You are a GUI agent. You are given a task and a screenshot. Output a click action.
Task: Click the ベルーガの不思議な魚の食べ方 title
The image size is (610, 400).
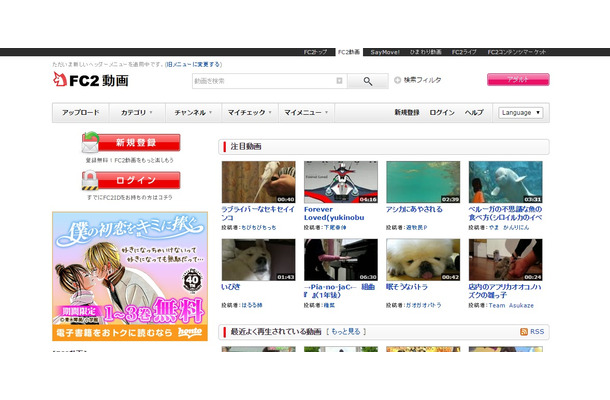(505, 213)
